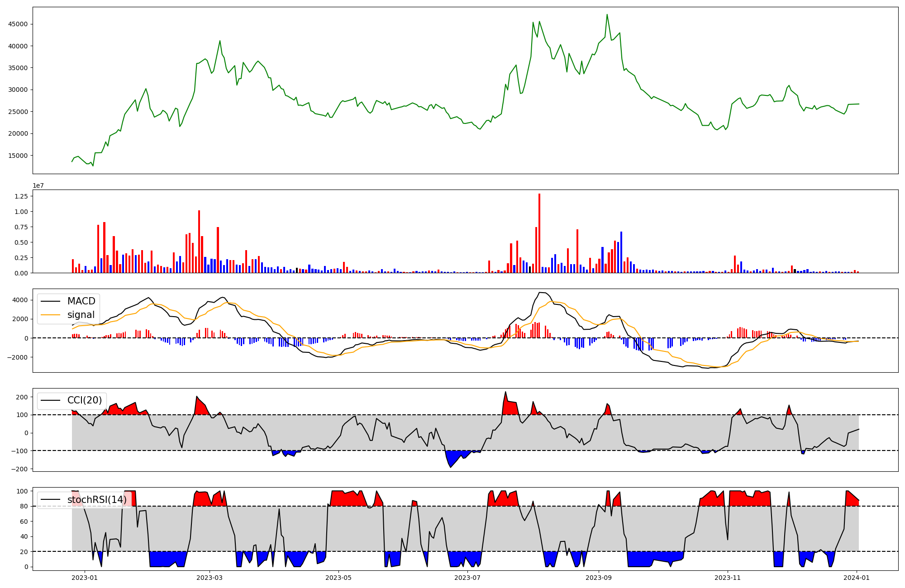Click the 2023-07 date tick label
The height and width of the screenshot is (588, 905).
(467, 578)
